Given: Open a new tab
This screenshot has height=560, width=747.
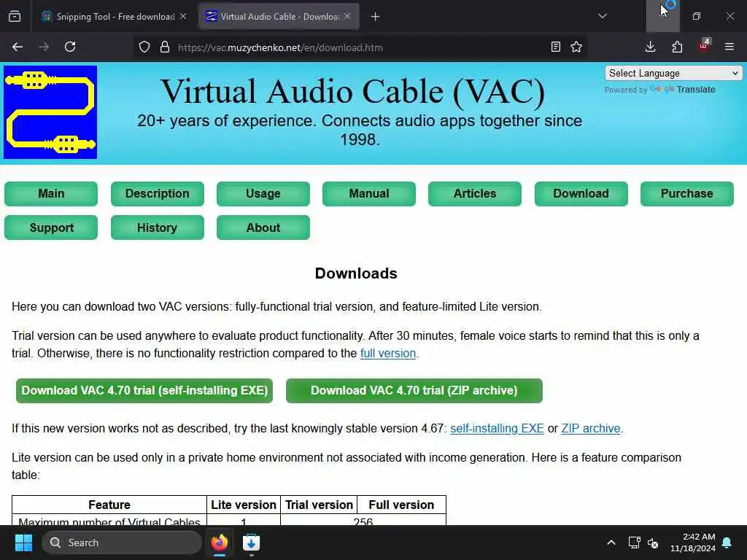Looking at the screenshot, I should pyautogui.click(x=376, y=17).
